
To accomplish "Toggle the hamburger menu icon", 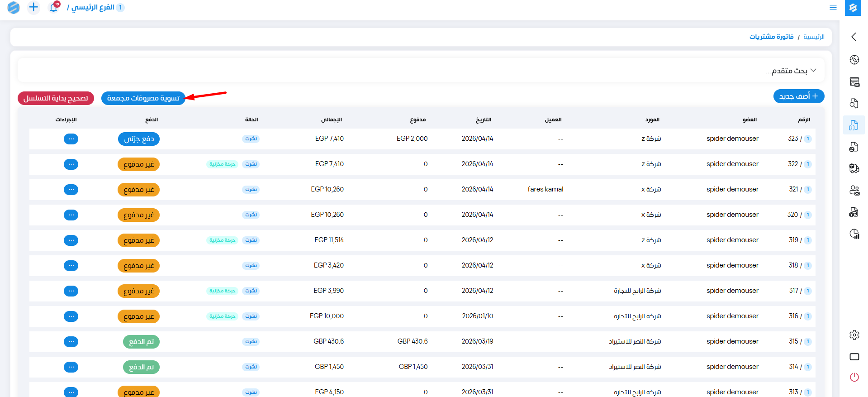I will click(x=833, y=8).
